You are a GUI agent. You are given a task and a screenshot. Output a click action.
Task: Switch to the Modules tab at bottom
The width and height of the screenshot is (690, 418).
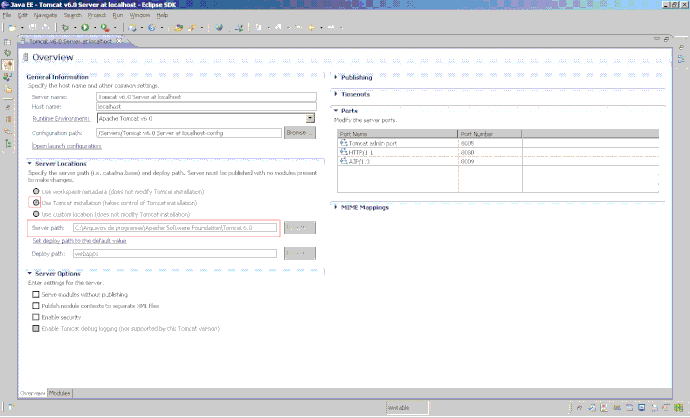click(x=59, y=393)
